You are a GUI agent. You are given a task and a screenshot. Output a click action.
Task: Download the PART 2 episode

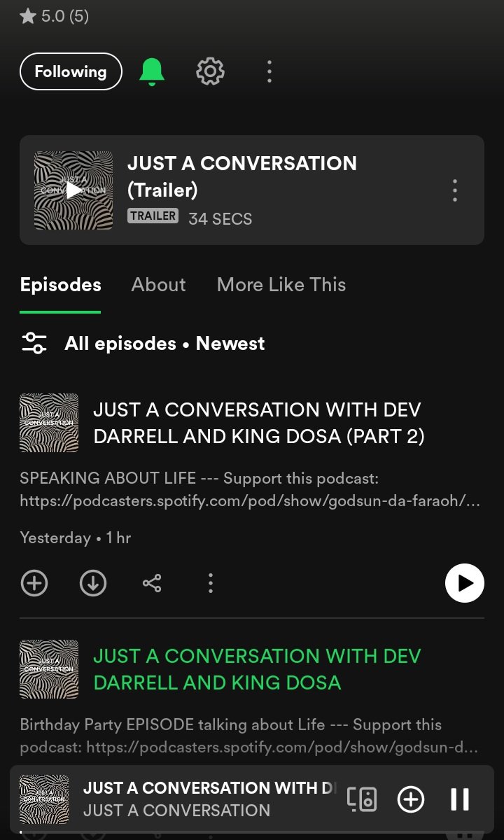(93, 583)
